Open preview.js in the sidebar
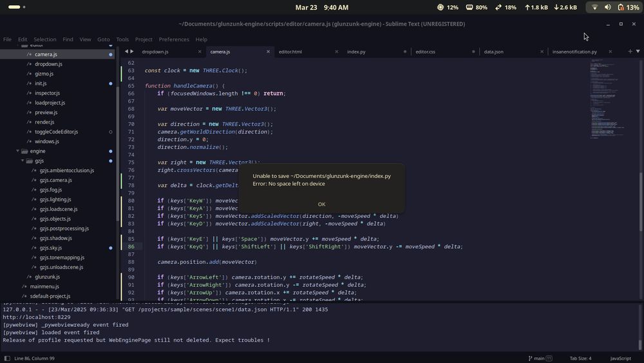644x363 pixels. click(x=46, y=112)
